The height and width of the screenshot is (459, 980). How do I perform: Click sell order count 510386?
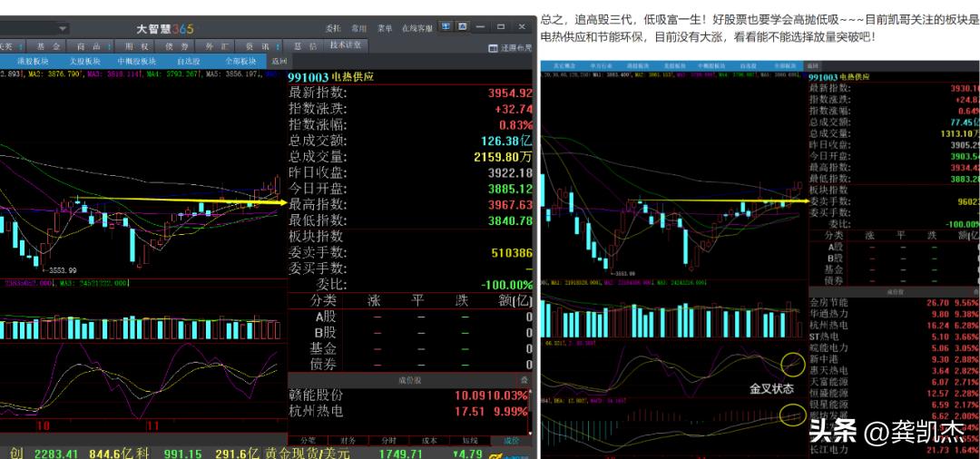(512, 253)
